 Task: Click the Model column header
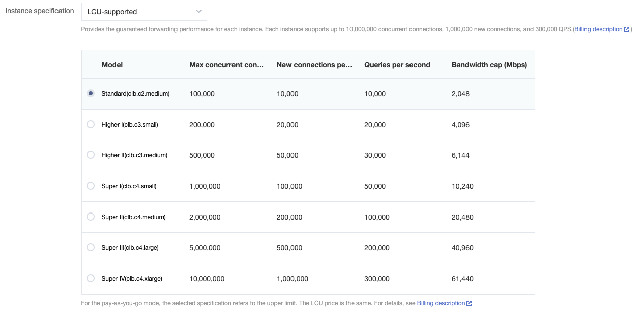tap(112, 65)
